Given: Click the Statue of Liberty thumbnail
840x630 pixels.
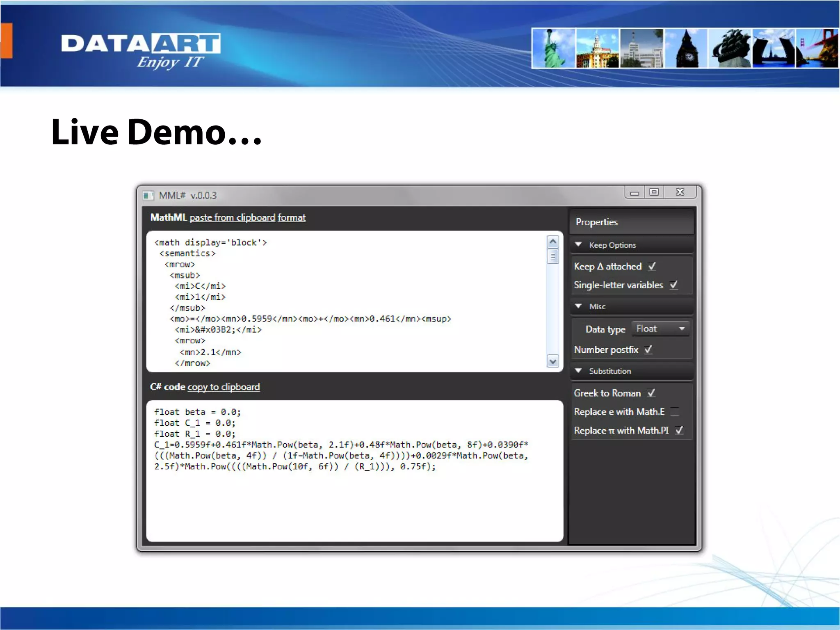Looking at the screenshot, I should 554,48.
